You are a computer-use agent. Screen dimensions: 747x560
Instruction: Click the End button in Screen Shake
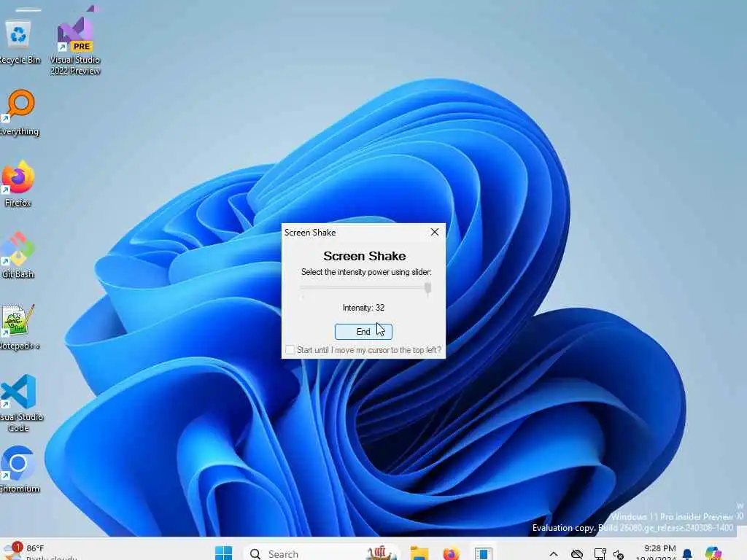[x=363, y=332]
